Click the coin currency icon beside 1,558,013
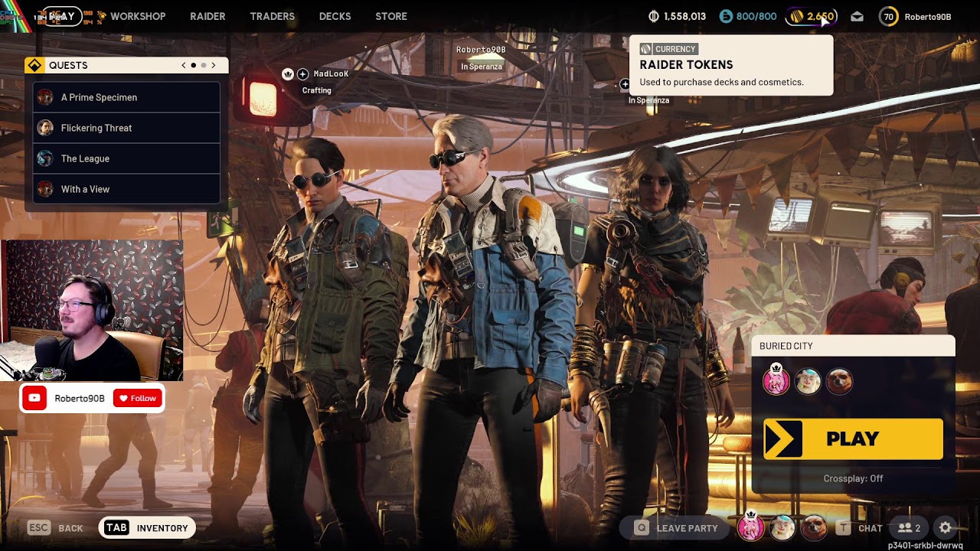Image resolution: width=980 pixels, height=551 pixels. (x=654, y=16)
